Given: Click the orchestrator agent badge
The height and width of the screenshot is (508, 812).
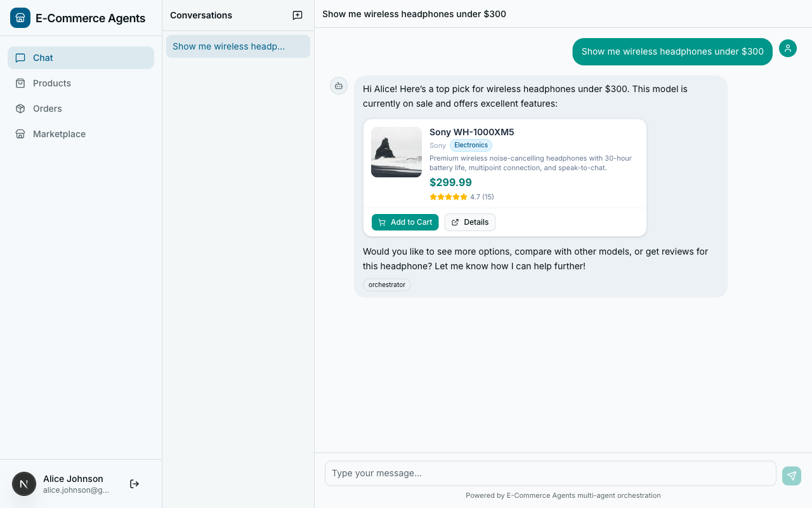Looking at the screenshot, I should coord(386,284).
